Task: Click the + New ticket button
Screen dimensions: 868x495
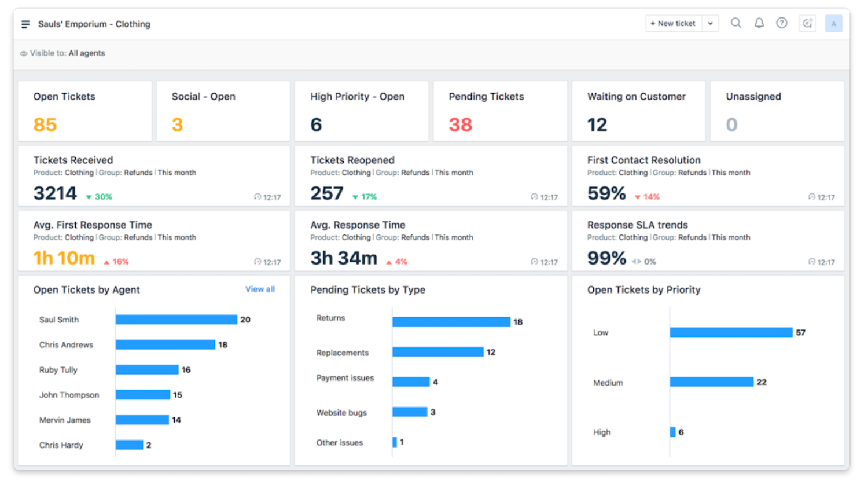Action: click(674, 24)
